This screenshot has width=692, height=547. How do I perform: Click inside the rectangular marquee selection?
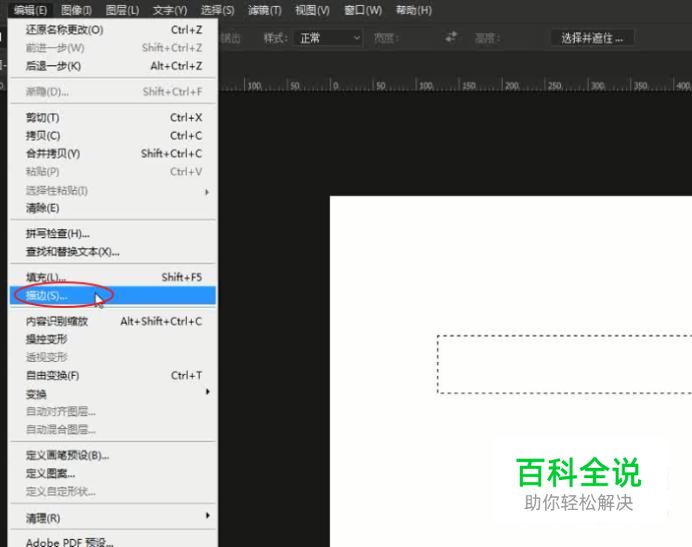click(x=565, y=364)
